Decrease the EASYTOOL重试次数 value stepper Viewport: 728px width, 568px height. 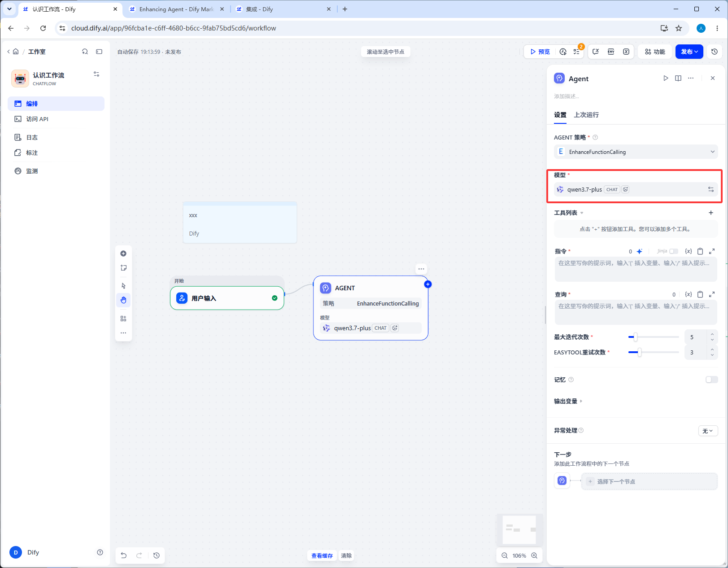coord(712,355)
